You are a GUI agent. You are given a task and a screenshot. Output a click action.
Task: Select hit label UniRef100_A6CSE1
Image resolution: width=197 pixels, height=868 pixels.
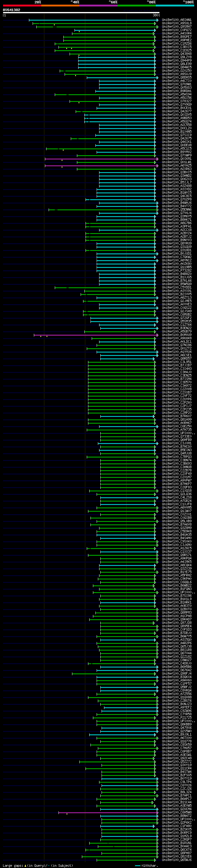[x=177, y=355]
